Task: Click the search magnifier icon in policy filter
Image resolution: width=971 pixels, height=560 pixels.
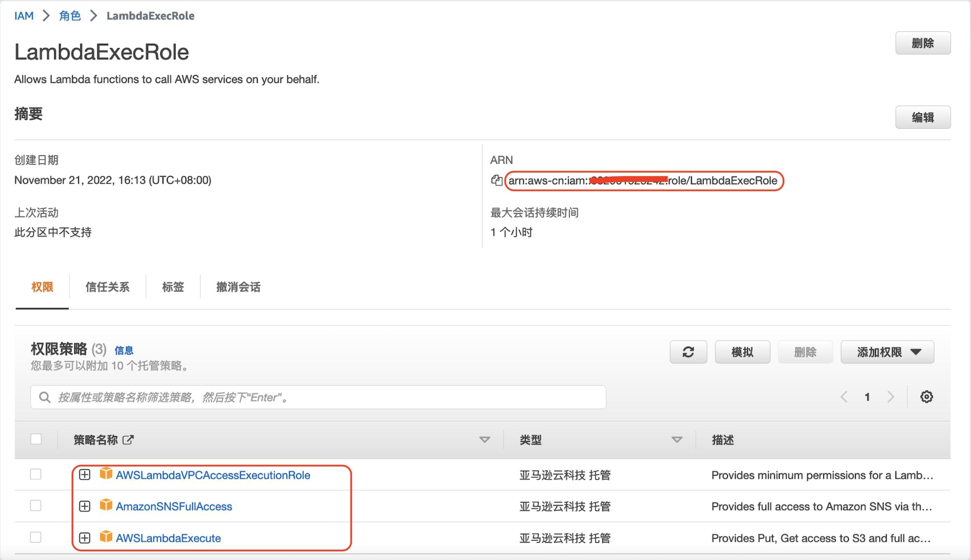Action: (45, 397)
